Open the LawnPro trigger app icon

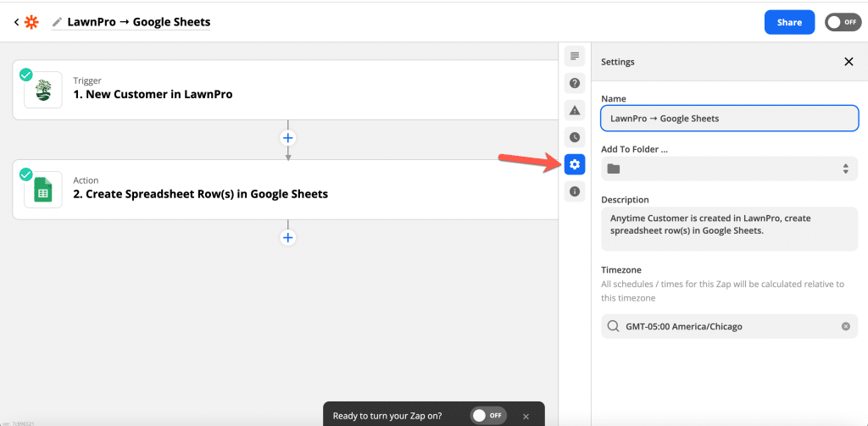tap(43, 90)
